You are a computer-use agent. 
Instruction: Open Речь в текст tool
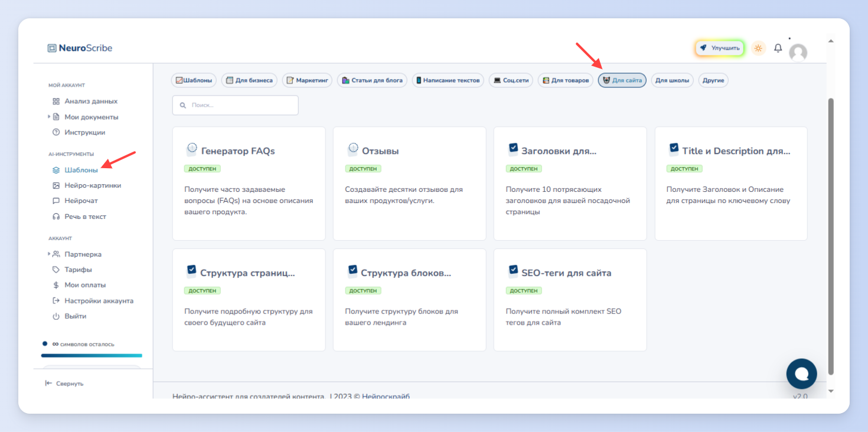coord(85,217)
